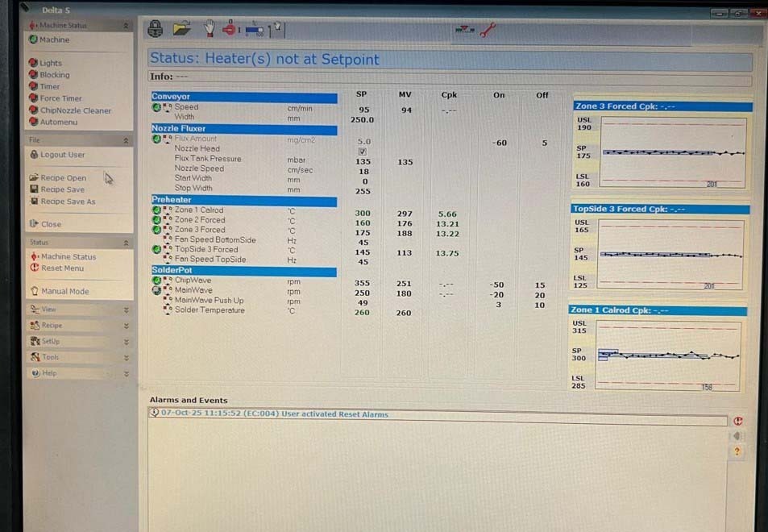Toggle Lights in Machine Status panel
Screen dimensions: 768x532
pyautogui.click(x=50, y=63)
